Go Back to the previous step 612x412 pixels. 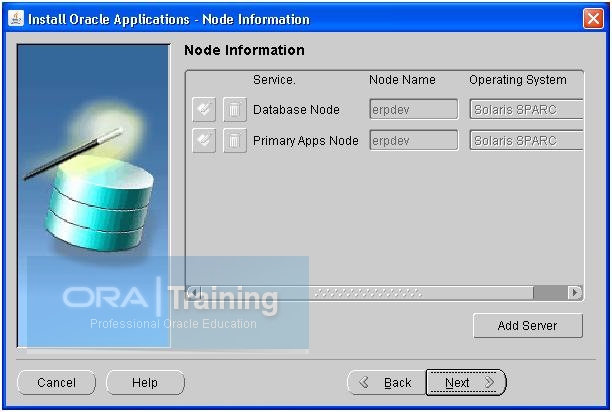pos(386,382)
